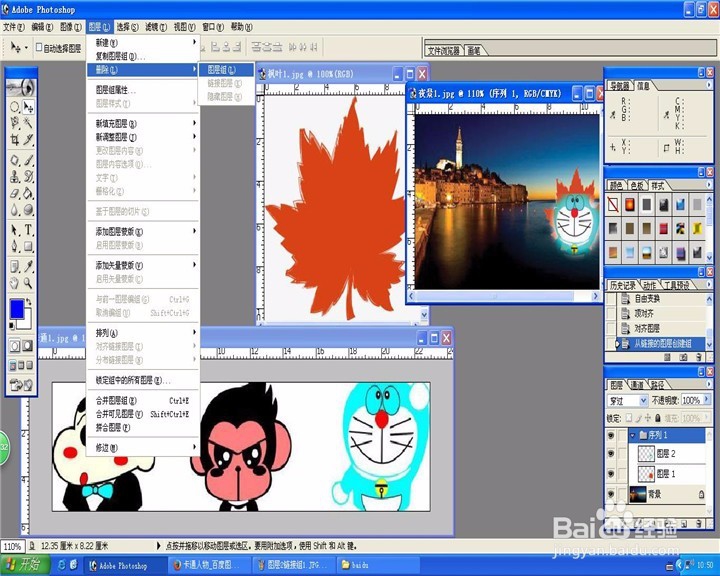
Task: Choose 图层组 in the delete submenu
Action: (226, 70)
